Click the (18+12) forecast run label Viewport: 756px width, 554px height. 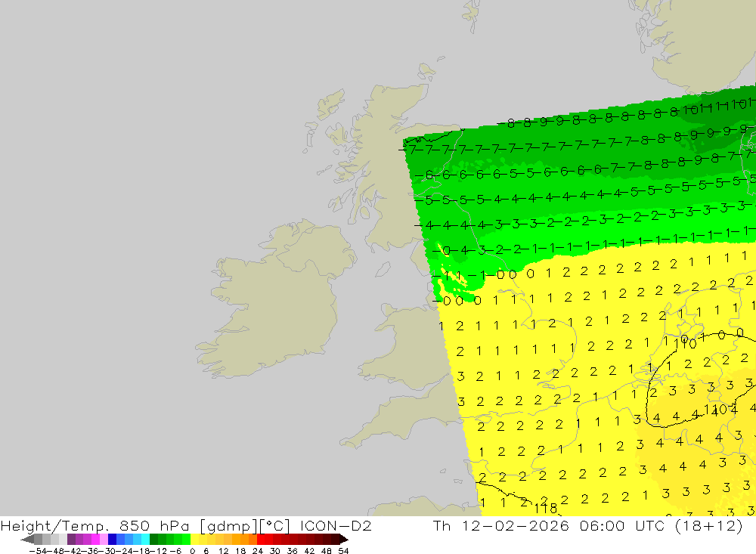(x=709, y=525)
